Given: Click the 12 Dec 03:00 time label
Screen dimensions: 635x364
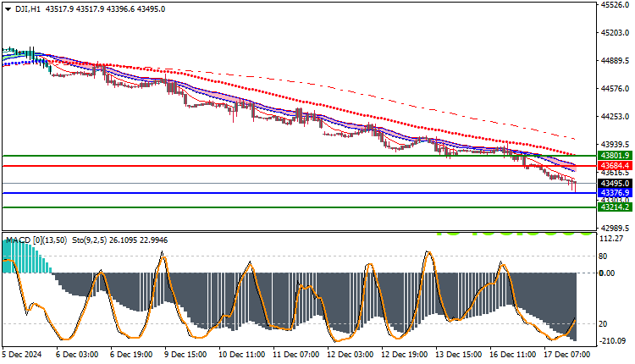Looking at the screenshot, I should 351,355.
